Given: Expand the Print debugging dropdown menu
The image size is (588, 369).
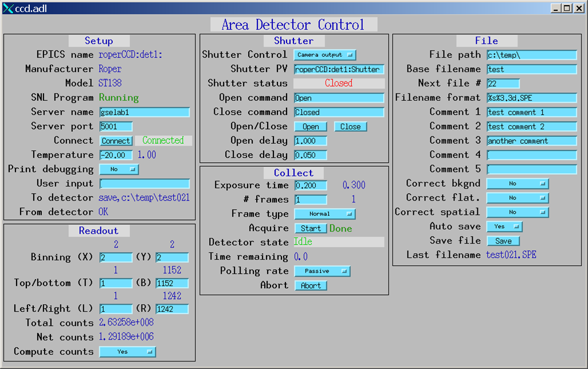Looking at the screenshot, I should click(119, 170).
